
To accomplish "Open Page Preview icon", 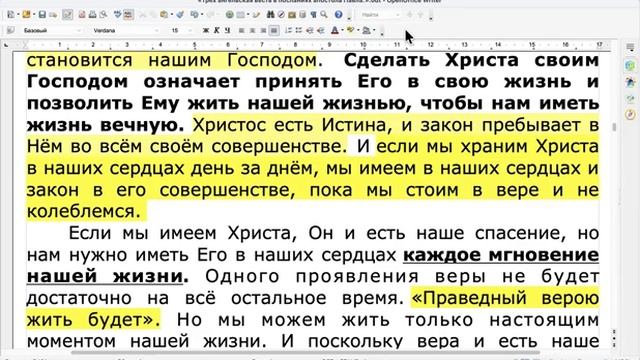I will coord(104,15).
